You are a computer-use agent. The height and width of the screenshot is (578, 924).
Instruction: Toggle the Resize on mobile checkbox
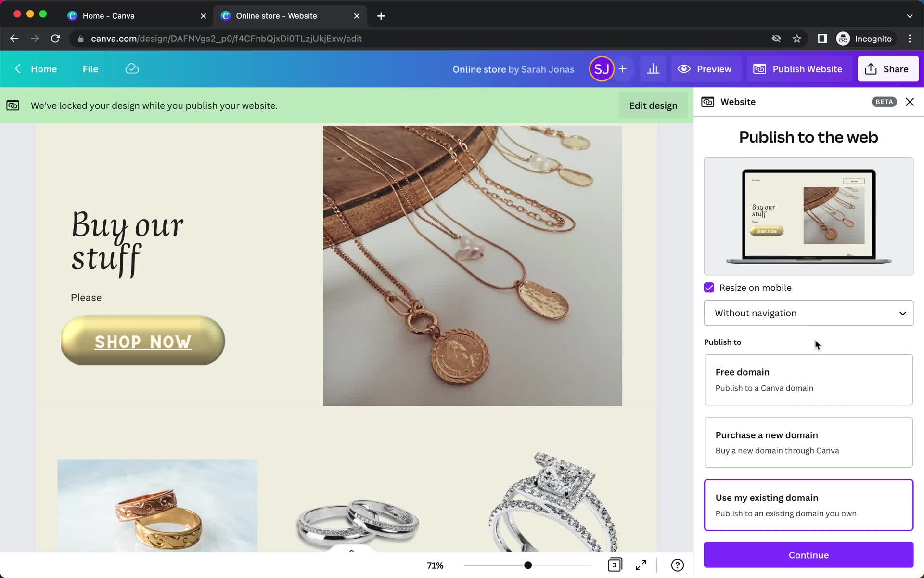click(x=709, y=288)
